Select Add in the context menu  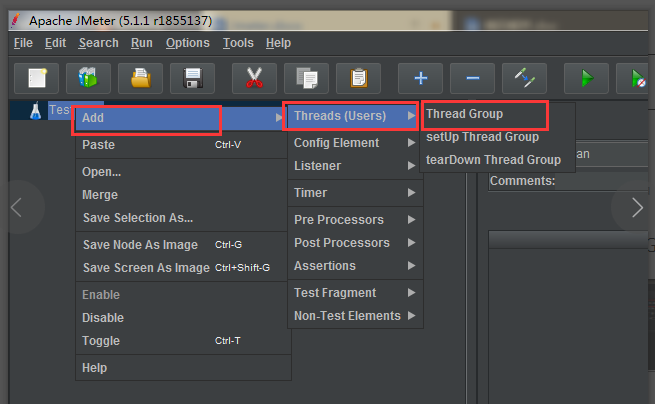tap(181, 118)
